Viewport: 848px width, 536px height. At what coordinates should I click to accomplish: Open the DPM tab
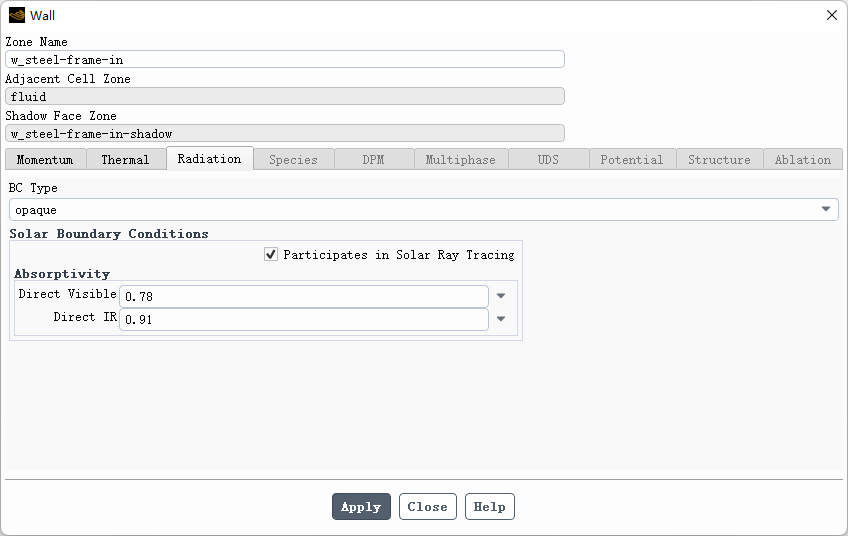point(373,159)
